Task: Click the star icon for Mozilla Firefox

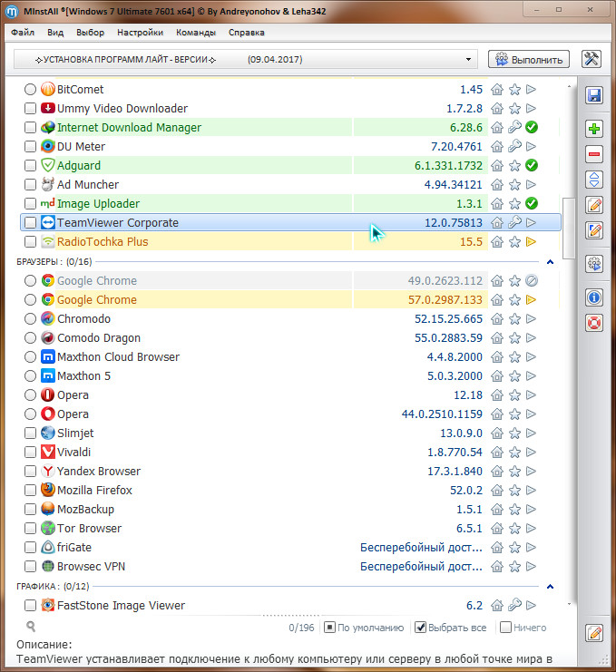Action: (514, 491)
